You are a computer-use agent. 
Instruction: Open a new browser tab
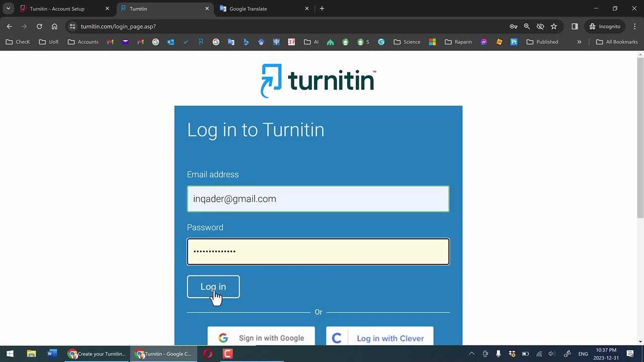(x=322, y=9)
